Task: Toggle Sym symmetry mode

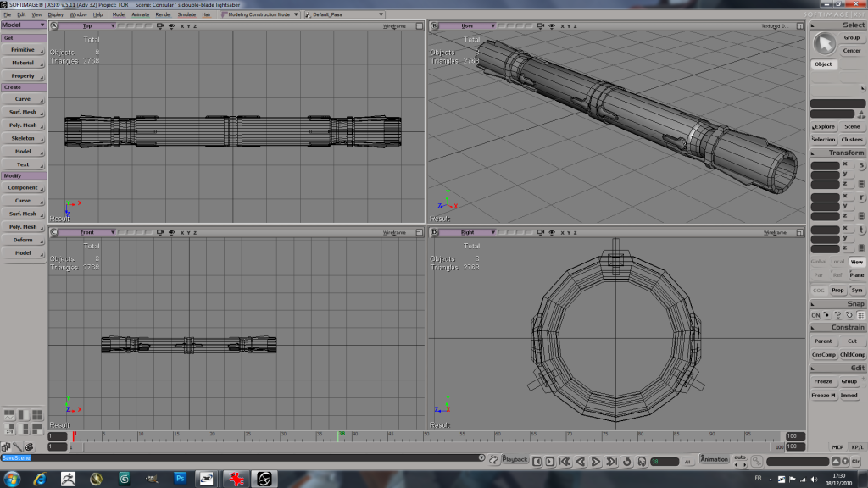Action: 857,290
